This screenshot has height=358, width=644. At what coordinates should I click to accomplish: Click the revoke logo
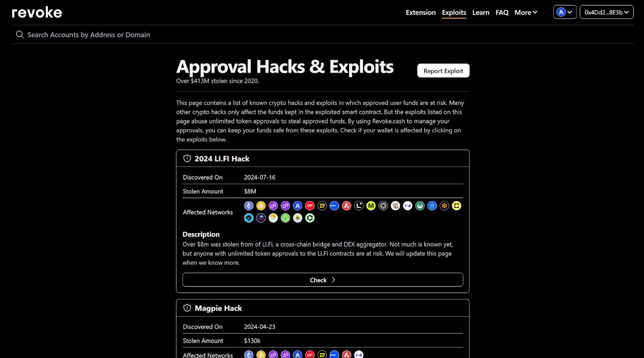pyautogui.click(x=37, y=12)
